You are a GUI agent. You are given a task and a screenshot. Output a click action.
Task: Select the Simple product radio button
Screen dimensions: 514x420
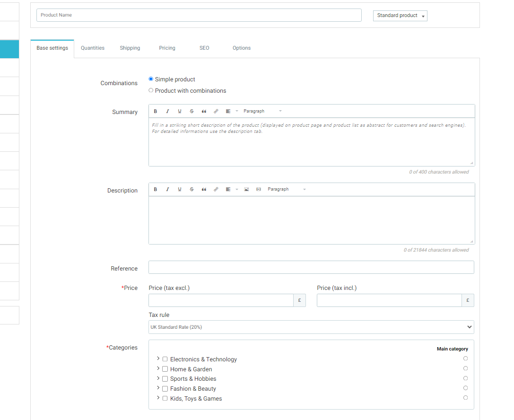click(151, 79)
